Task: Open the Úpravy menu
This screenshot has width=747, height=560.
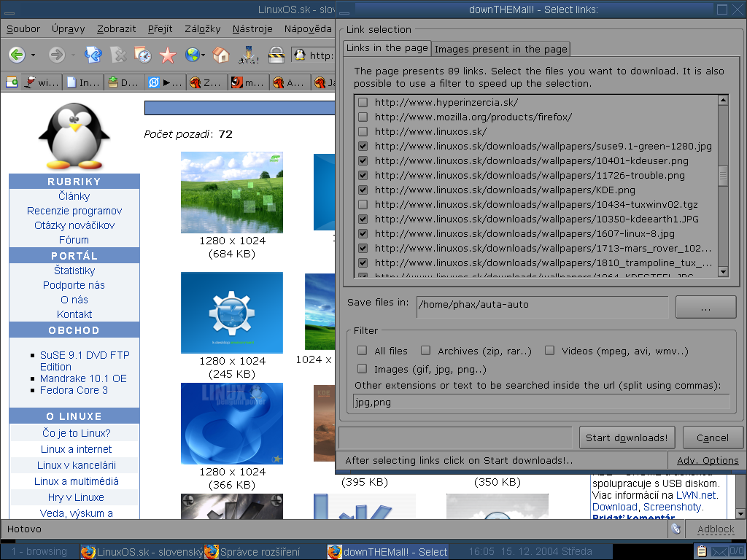Action: click(68, 29)
